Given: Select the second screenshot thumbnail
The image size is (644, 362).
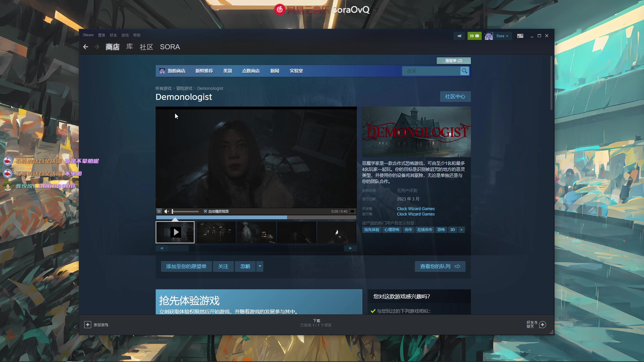Looking at the screenshot, I should coord(216,232).
